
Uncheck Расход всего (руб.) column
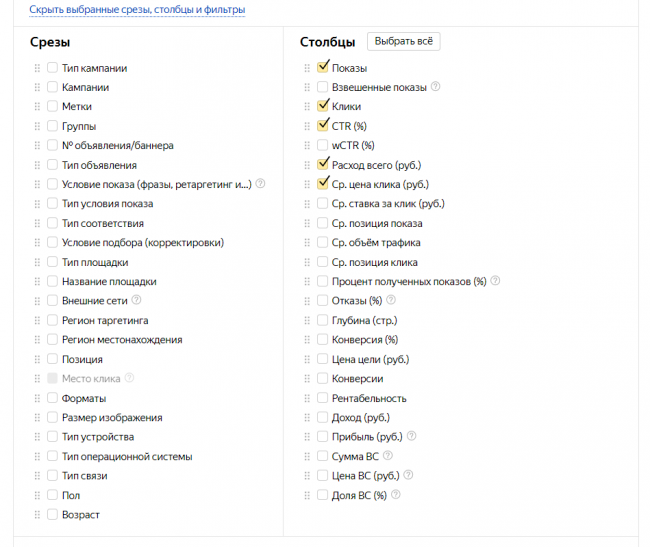coord(322,165)
